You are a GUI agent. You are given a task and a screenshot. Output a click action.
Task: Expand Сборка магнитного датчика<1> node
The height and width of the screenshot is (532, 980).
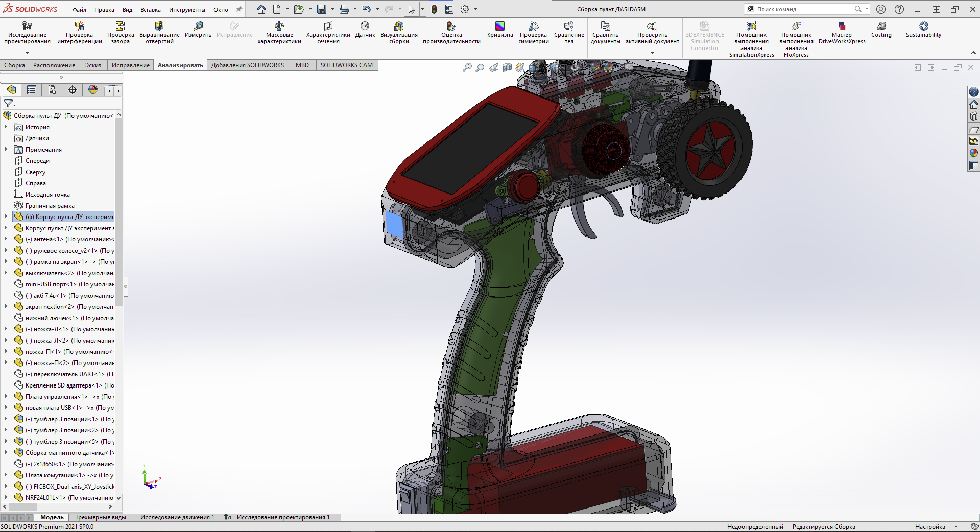(x=6, y=452)
